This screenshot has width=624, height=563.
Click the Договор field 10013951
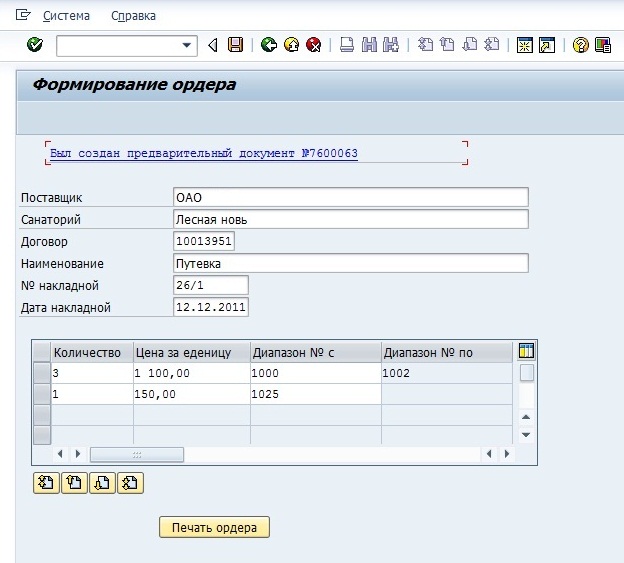(x=204, y=241)
